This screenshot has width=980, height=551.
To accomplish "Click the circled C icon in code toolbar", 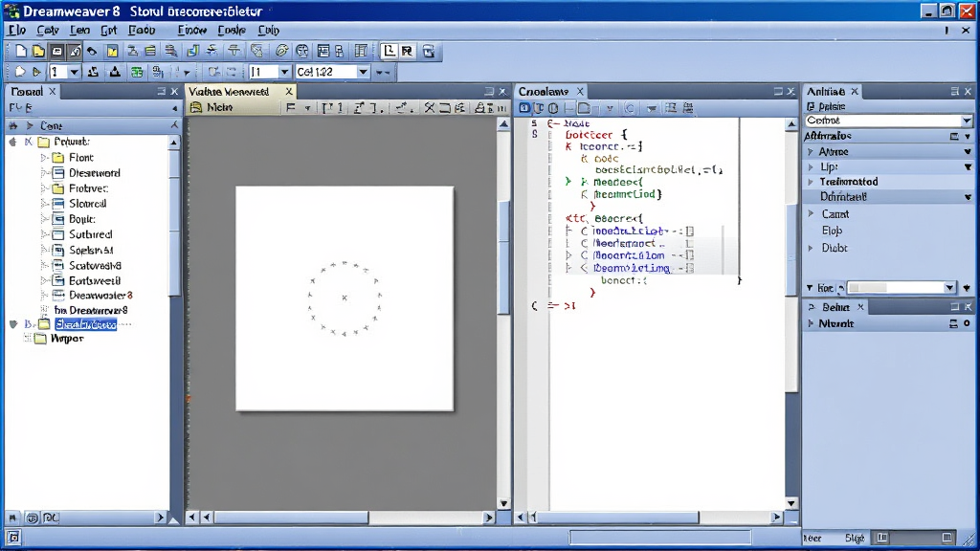I will [x=630, y=108].
